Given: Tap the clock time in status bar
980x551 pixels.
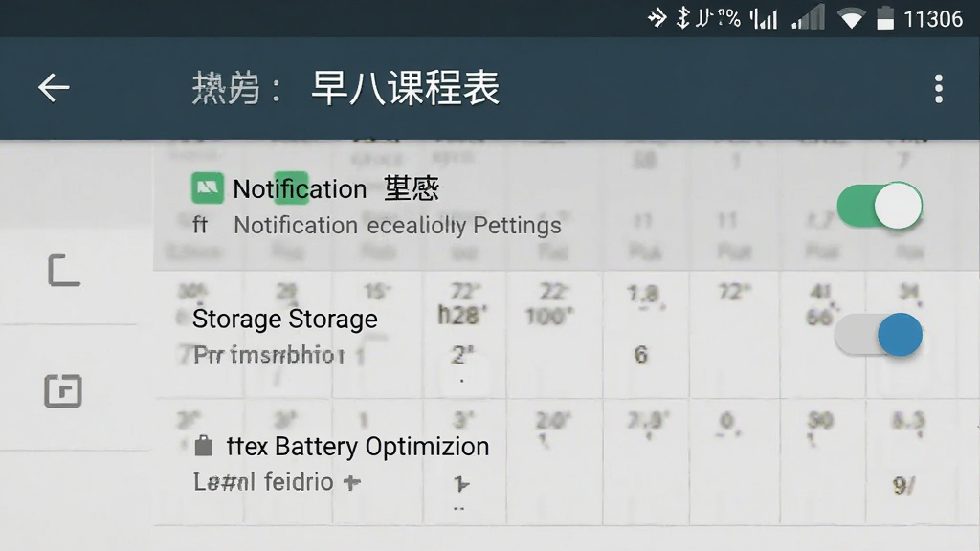Looking at the screenshot, I should pyautogui.click(x=932, y=19).
